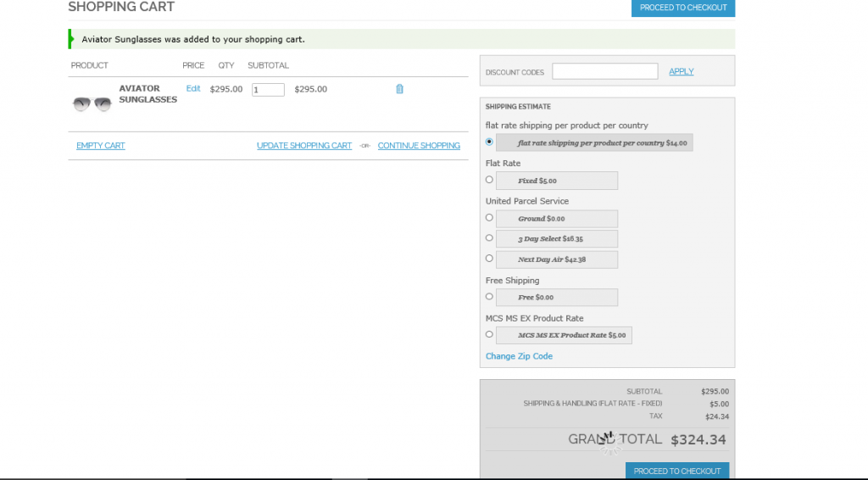Click Update Shopping Cart link
This screenshot has width=868, height=480.
[304, 146]
